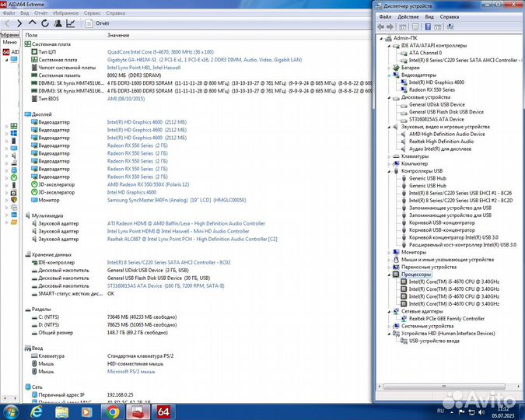Click the Microsoft PS/2 мышь link
Image resolution: width=525 pixels, height=420 pixels.
pyautogui.click(x=131, y=372)
